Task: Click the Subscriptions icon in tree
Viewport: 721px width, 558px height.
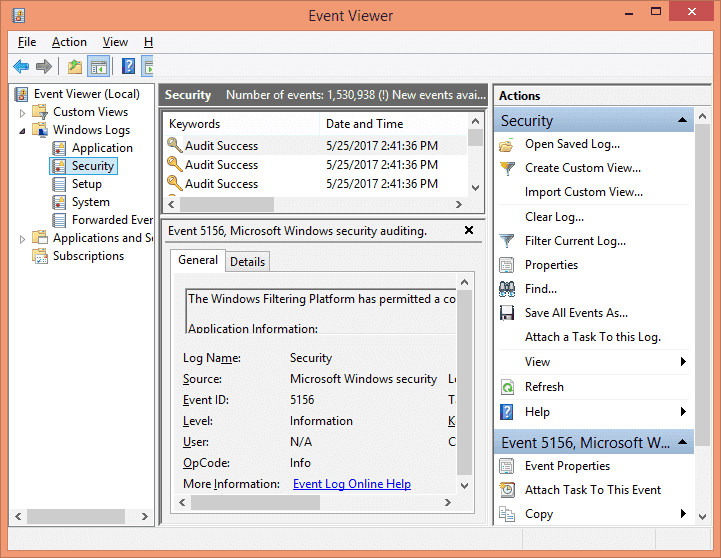Action: coord(40,256)
